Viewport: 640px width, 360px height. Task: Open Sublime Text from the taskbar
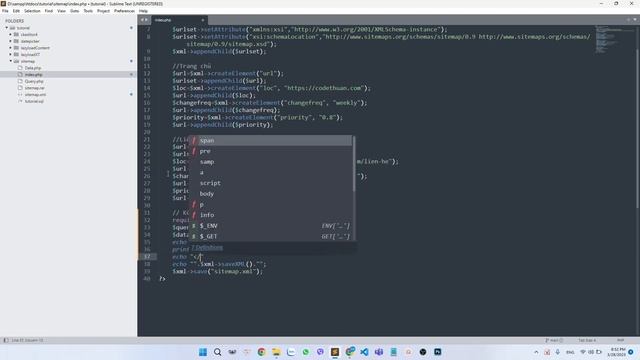click(x=335, y=352)
